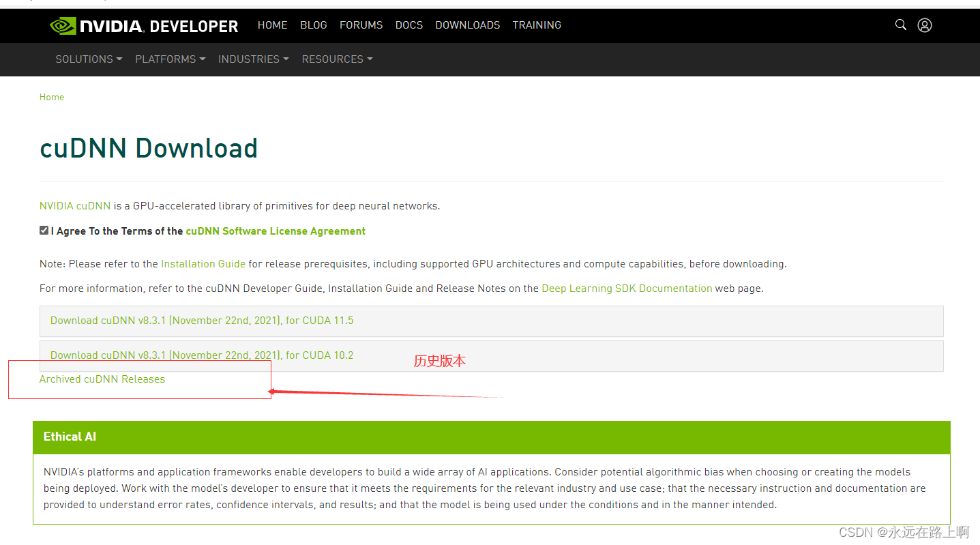Image resolution: width=980 pixels, height=545 pixels.
Task: Open Deep Learning SDK Documentation link
Action: pyautogui.click(x=627, y=289)
